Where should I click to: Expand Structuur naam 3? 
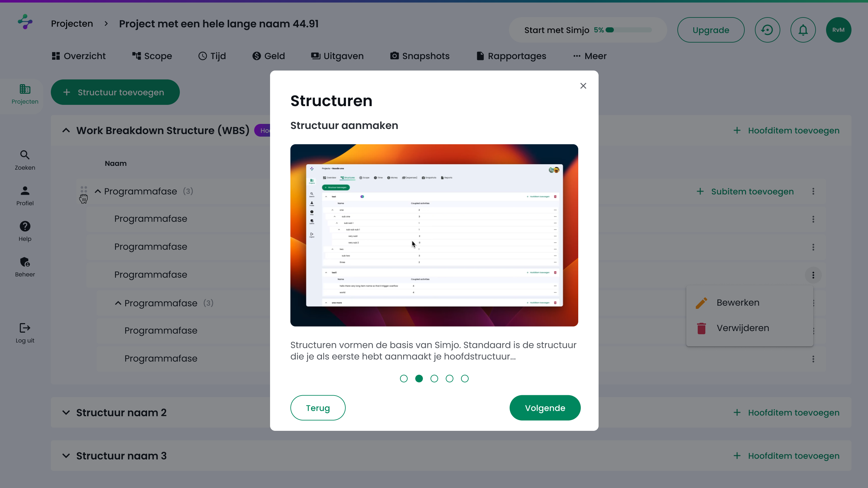coord(66,456)
